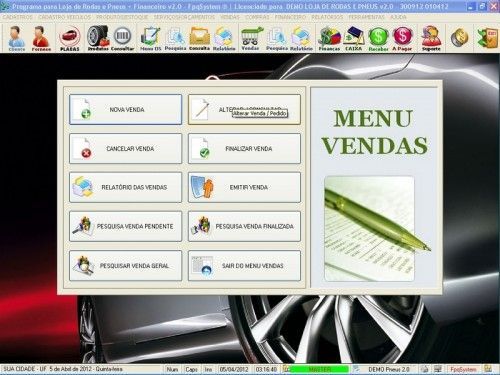
Task: Open the Produtos tire icon
Action: [x=98, y=38]
